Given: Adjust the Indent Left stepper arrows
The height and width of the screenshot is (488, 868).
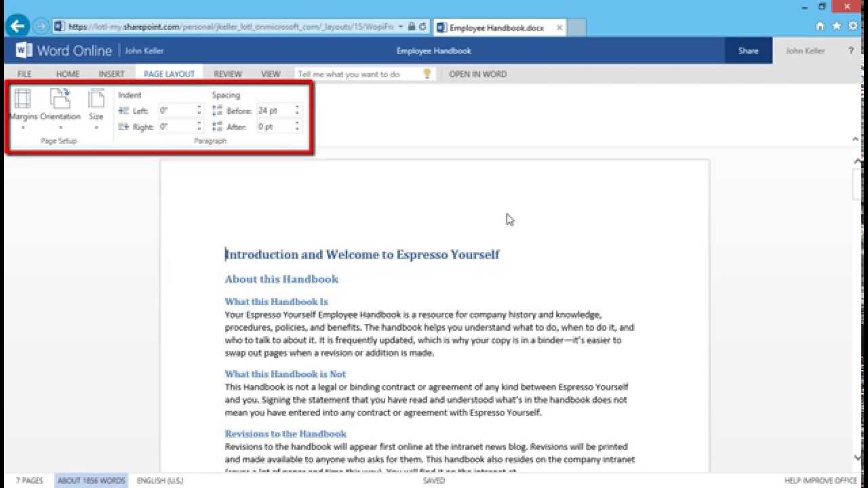Looking at the screenshot, I should coord(199,110).
